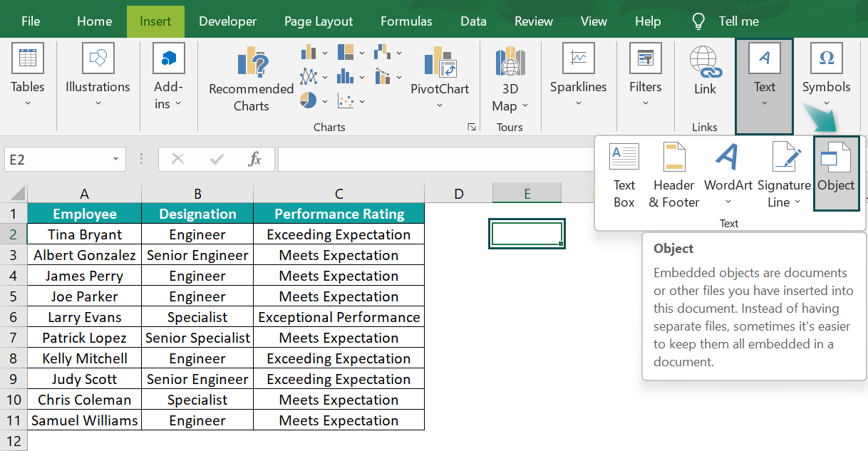Select row 6 header
Viewport: 868px width, 451px height.
tap(14, 317)
